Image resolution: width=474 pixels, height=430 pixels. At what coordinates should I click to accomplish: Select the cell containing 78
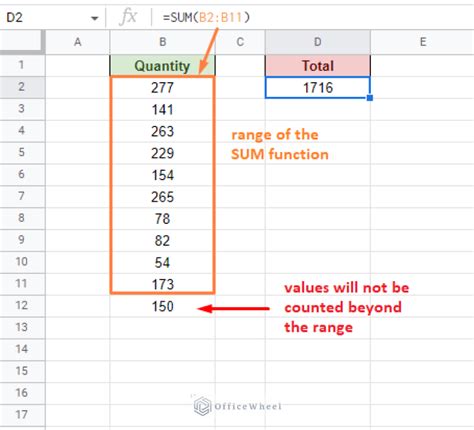pos(162,219)
